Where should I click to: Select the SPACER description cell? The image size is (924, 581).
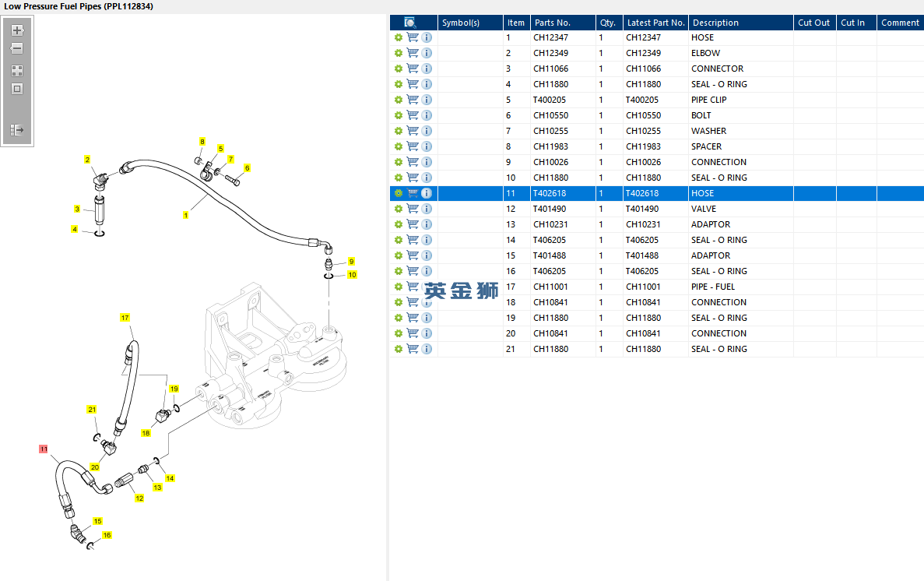(x=741, y=146)
